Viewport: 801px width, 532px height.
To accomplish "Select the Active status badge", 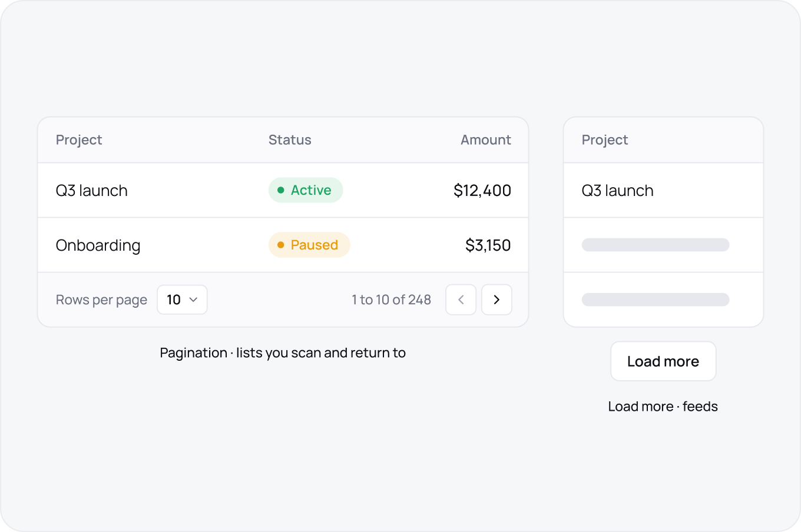I will 306,190.
